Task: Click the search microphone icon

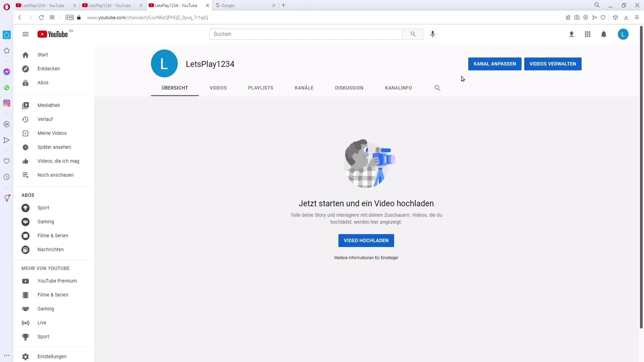Action: pos(433,34)
